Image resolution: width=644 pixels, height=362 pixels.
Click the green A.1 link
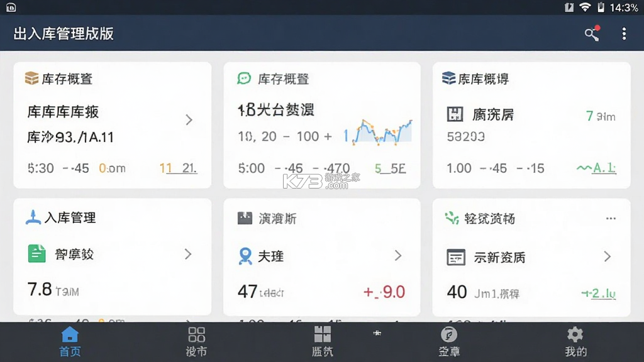604,167
